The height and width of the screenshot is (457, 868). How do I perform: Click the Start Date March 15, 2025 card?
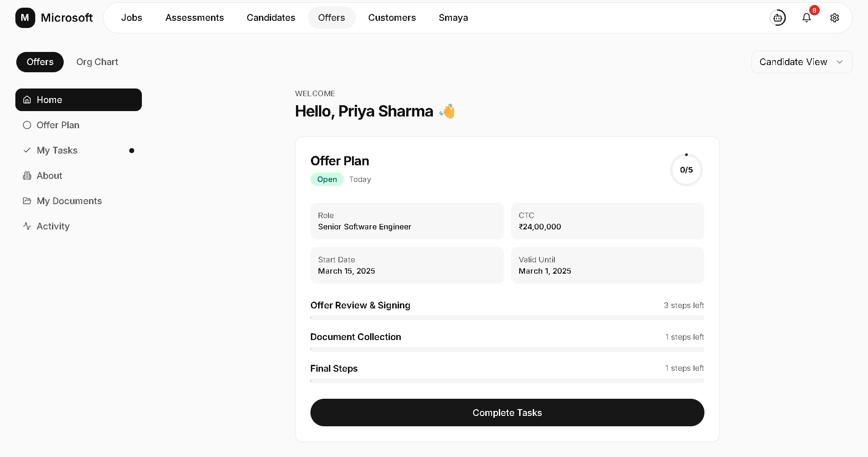pyautogui.click(x=407, y=265)
